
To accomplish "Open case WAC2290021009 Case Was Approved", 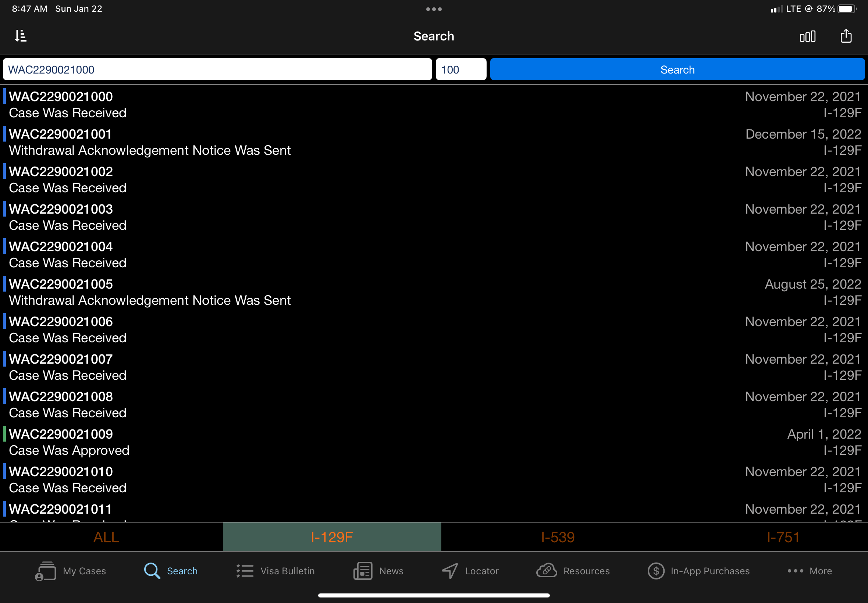I will pyautogui.click(x=434, y=442).
